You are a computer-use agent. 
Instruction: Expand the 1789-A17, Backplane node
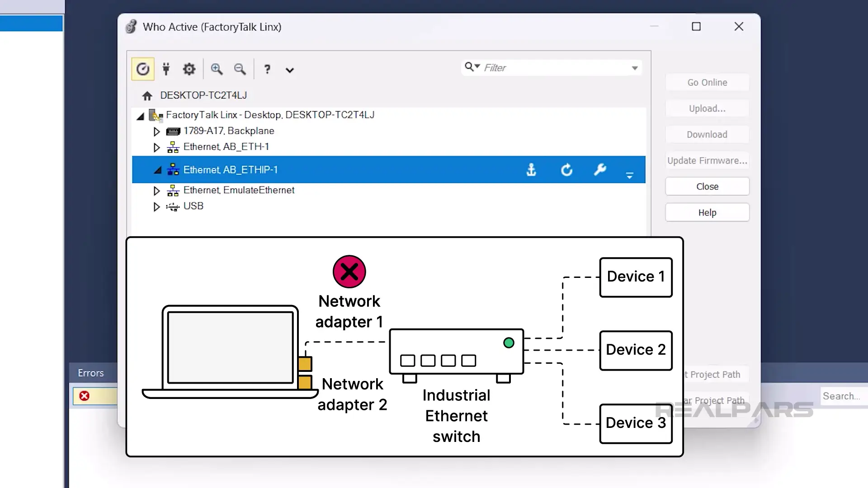coord(156,131)
